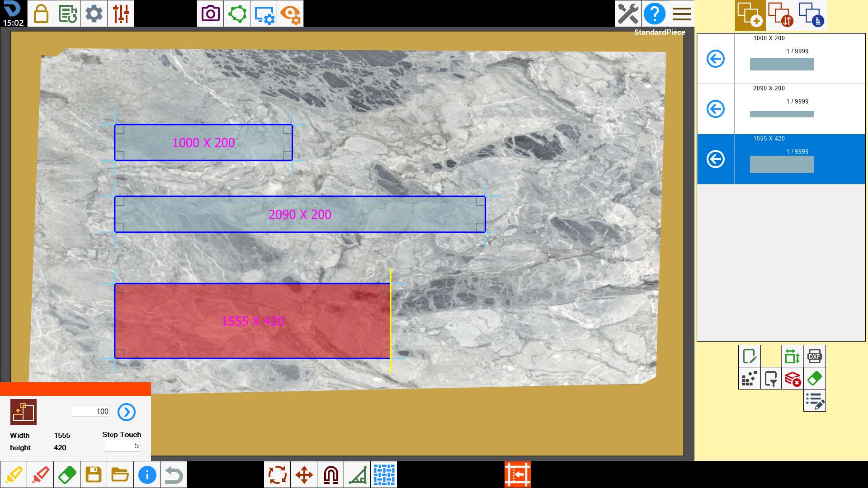Click the blue info icon

pos(147,475)
